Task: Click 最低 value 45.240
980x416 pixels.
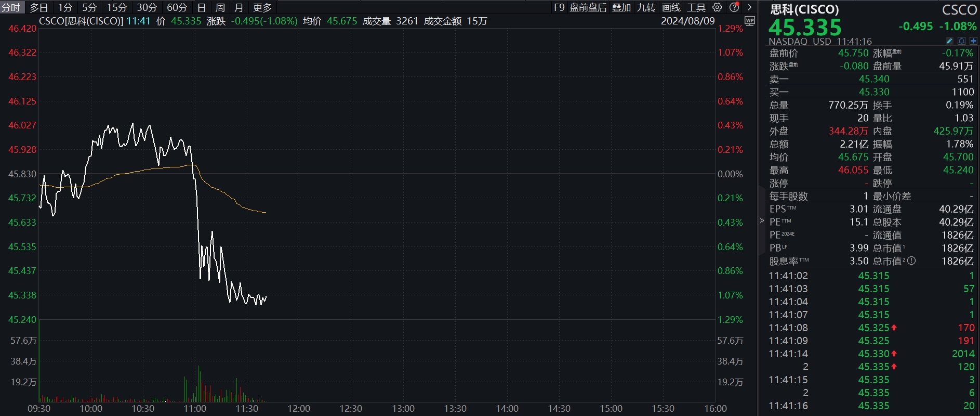Action: point(958,170)
